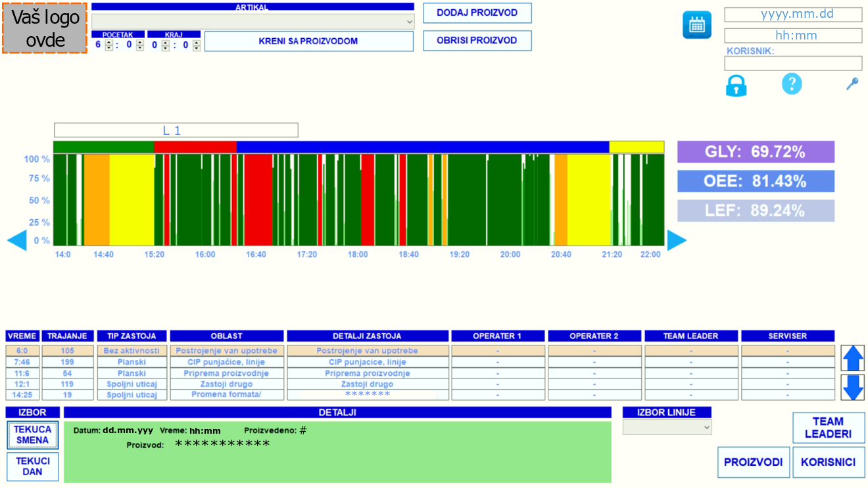Open the IZBOR LINIJE dropdown
The image size is (868, 489).
(x=667, y=427)
